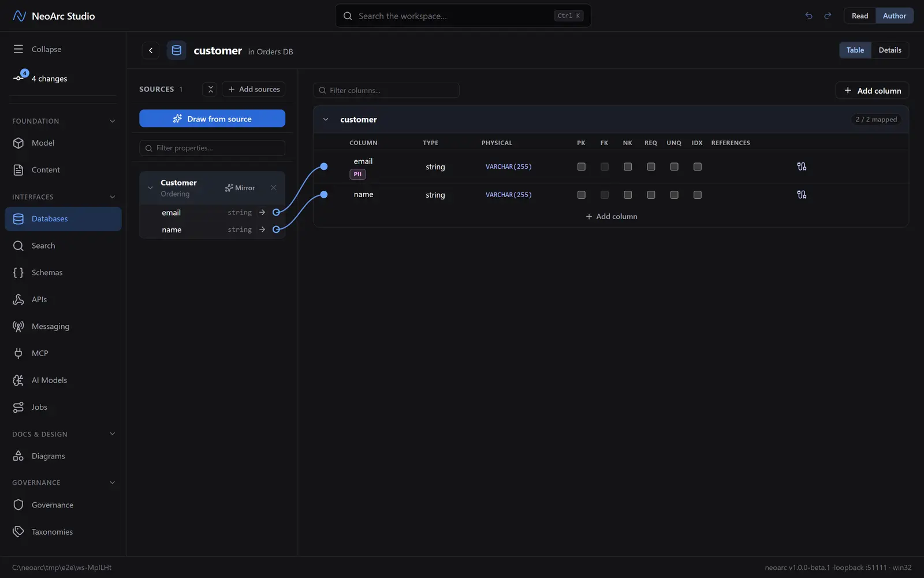Check IDX checkbox for email column
The image size is (924, 578).
click(697, 166)
